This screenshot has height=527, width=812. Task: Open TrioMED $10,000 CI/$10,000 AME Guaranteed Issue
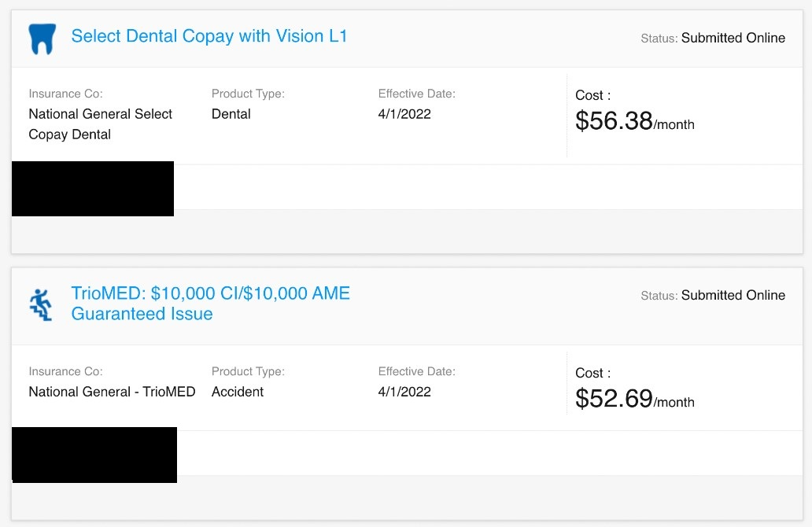[x=210, y=304]
